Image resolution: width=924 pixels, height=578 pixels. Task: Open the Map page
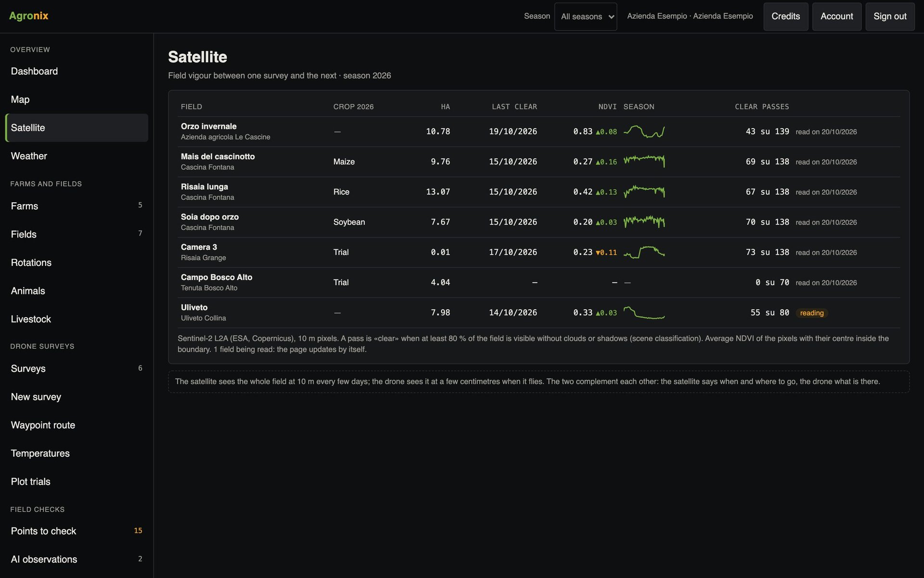coord(77,100)
